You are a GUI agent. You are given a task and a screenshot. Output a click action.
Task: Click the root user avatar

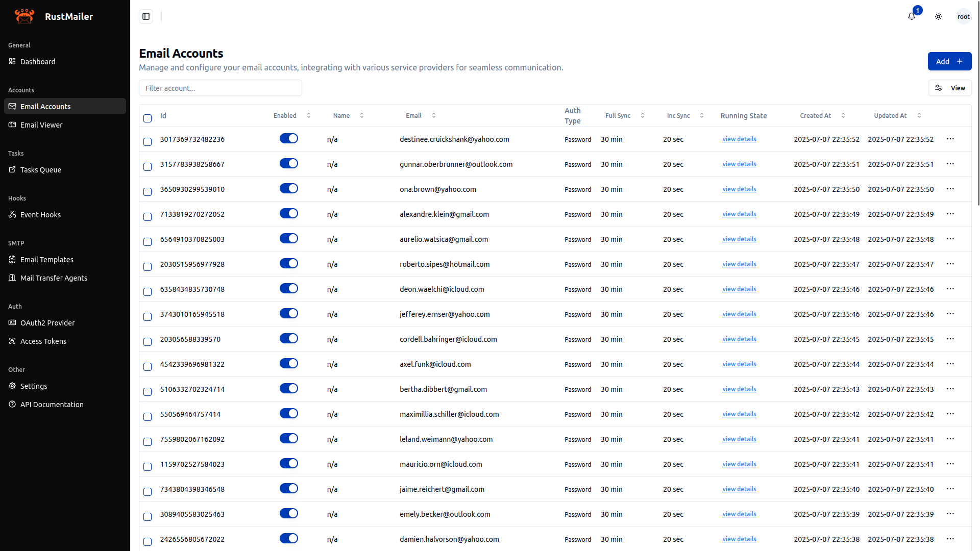(x=963, y=16)
